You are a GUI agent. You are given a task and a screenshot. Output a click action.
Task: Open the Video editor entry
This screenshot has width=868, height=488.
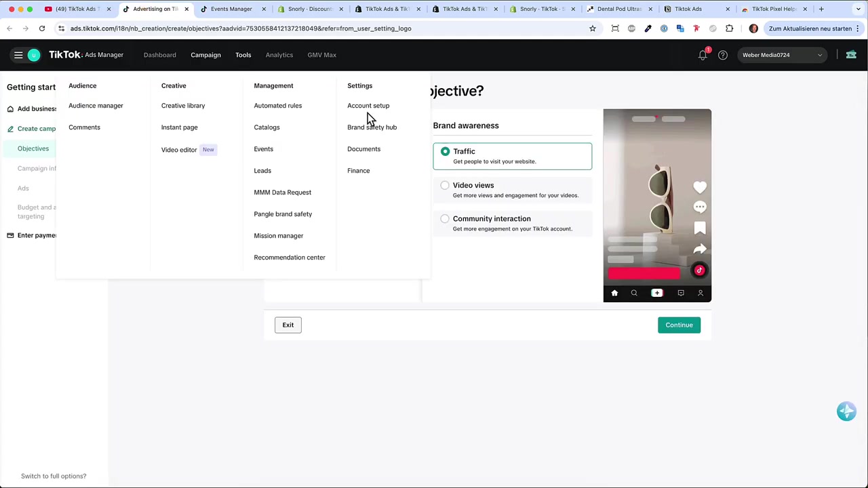pos(179,150)
